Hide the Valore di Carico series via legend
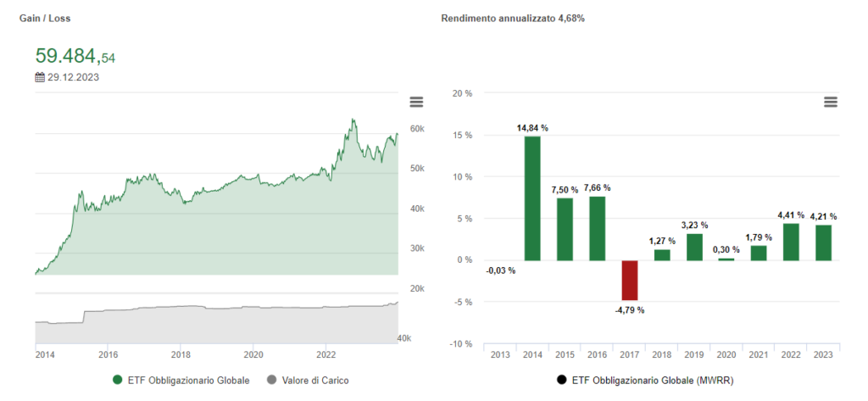The image size is (868, 401). tap(307, 381)
